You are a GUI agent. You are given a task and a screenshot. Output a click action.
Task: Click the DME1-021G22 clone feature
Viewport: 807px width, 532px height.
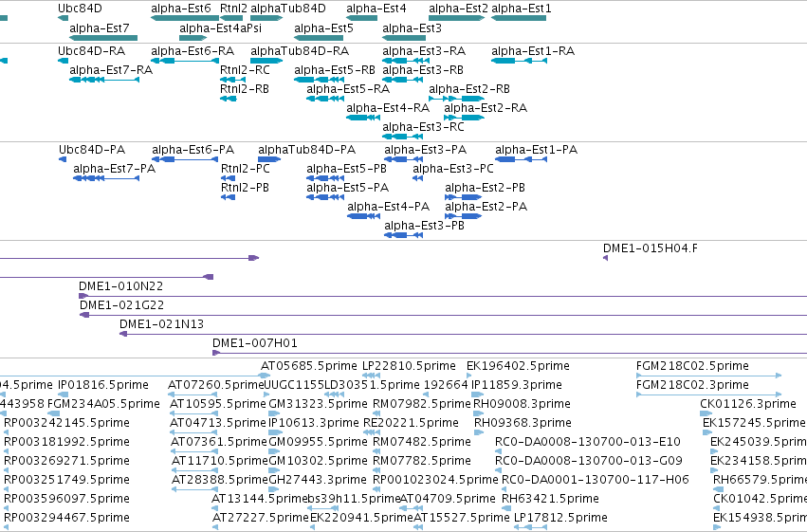[x=443, y=315]
